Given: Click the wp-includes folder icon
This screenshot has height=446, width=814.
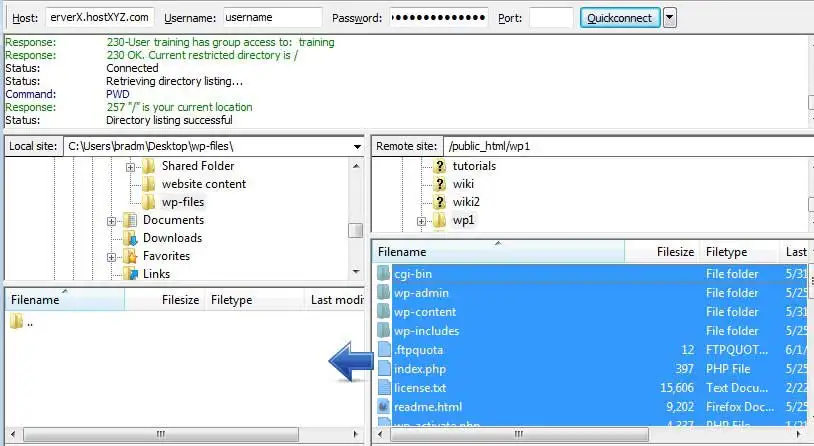Looking at the screenshot, I should (x=384, y=331).
